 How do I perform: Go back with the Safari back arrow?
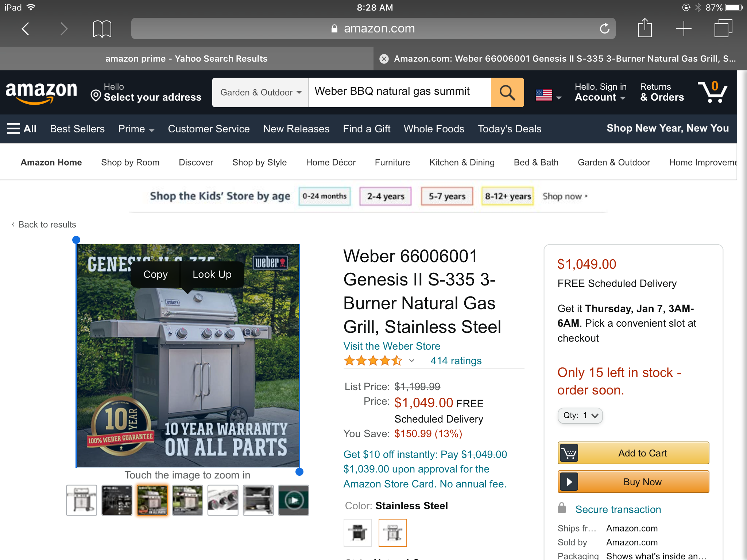tap(25, 28)
